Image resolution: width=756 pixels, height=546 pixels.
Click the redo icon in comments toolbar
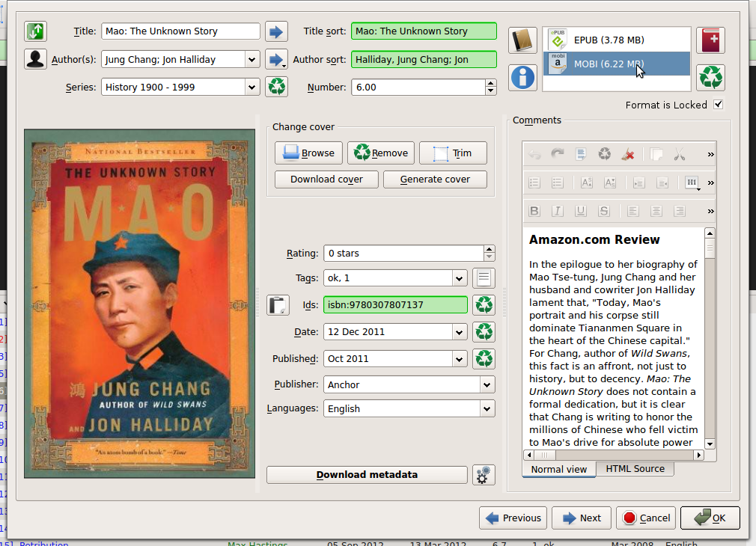(x=558, y=154)
